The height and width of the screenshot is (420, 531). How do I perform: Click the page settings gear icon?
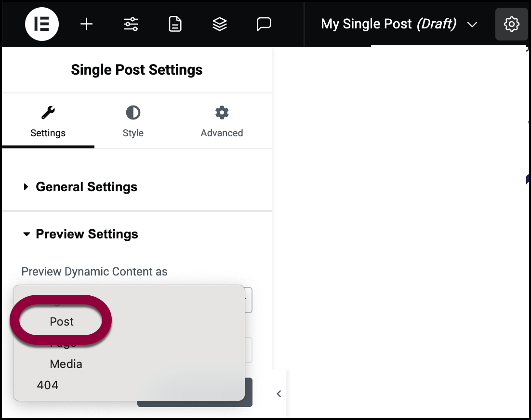point(511,24)
